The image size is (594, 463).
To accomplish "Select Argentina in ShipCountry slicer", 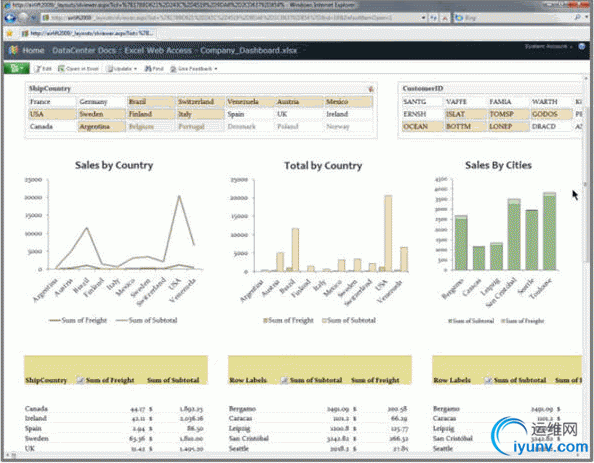I will point(101,127).
